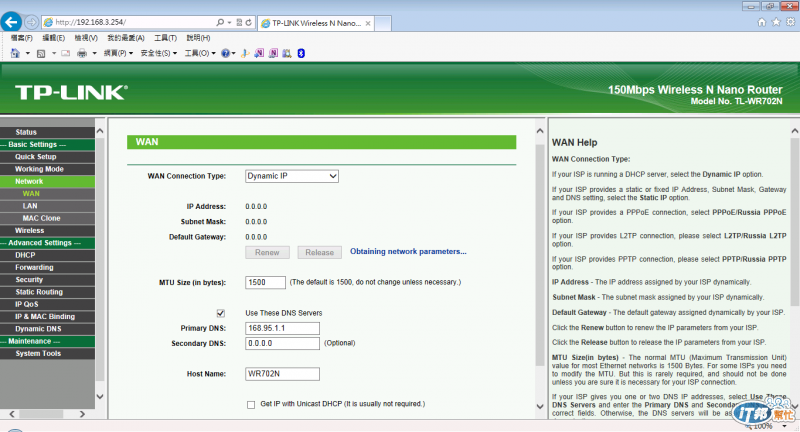Screen dimensions: 800x432
Task: Open WAN Connection Type dropdown
Action: 292,176
